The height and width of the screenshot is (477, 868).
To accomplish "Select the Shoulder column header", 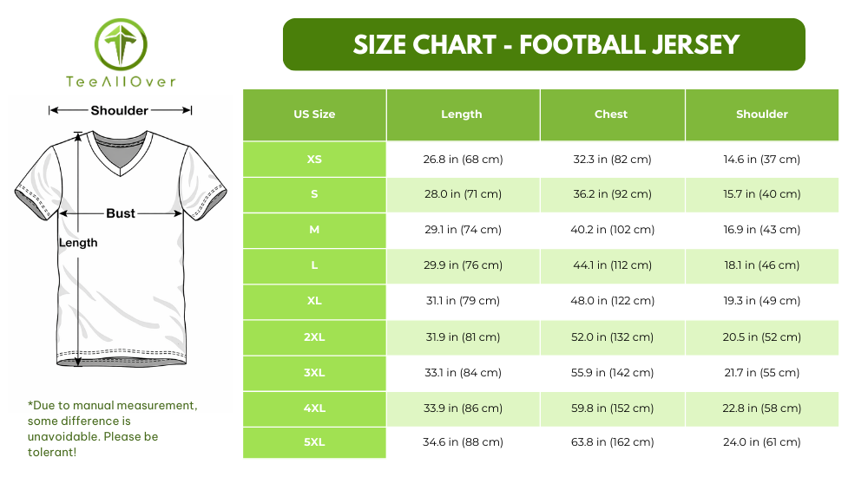I will click(761, 114).
